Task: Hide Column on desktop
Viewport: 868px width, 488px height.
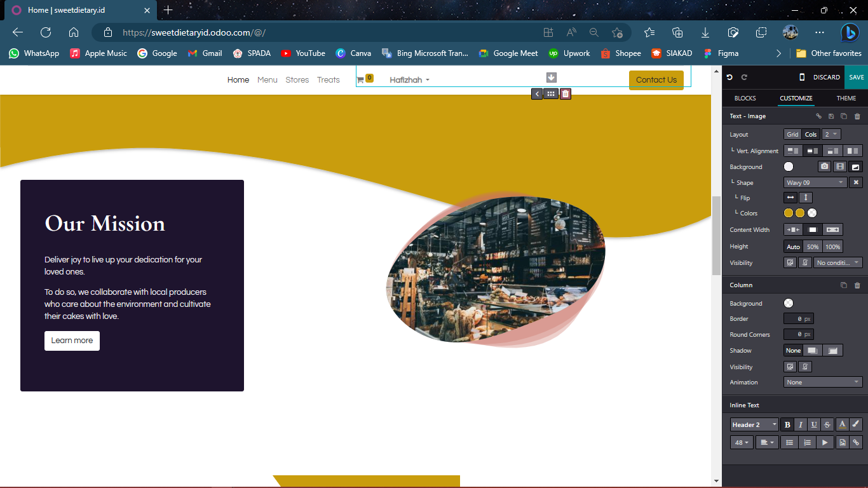Action: (790, 367)
